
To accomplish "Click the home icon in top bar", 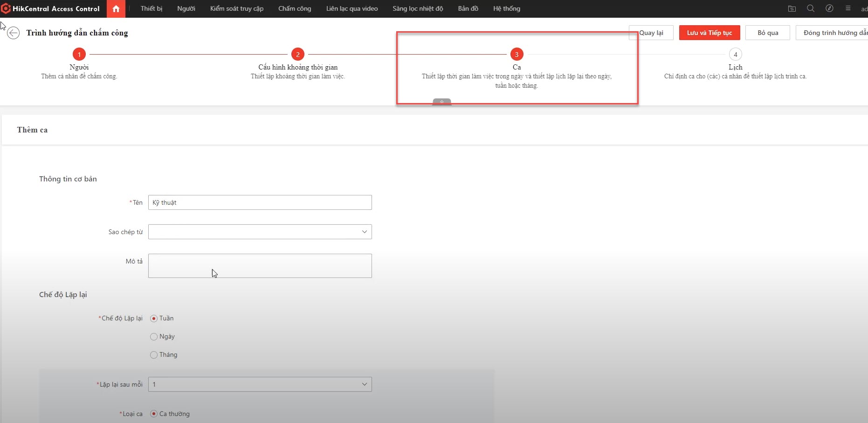I will point(116,9).
